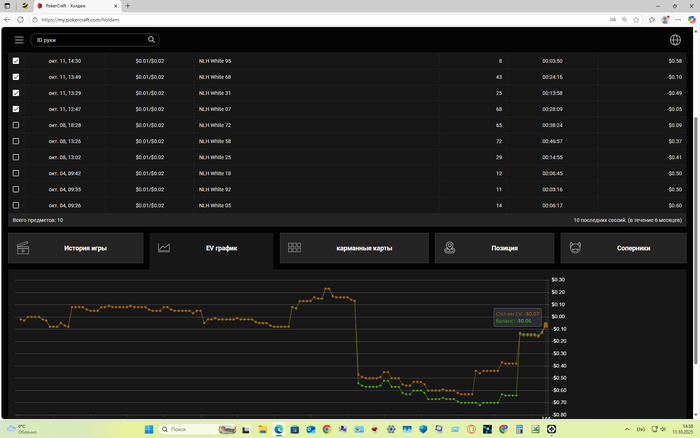
Task: Uncheck the окт. 11, 12:47 session checkbox
Action: coord(16,109)
